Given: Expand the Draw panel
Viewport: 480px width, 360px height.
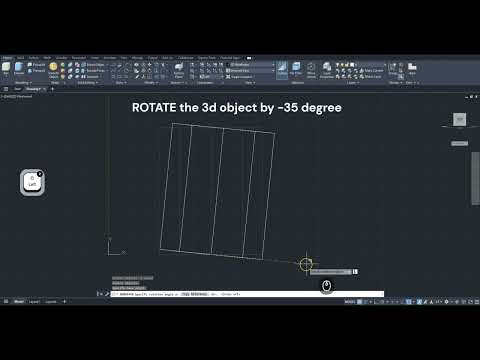Looking at the screenshot, I should (121, 83).
